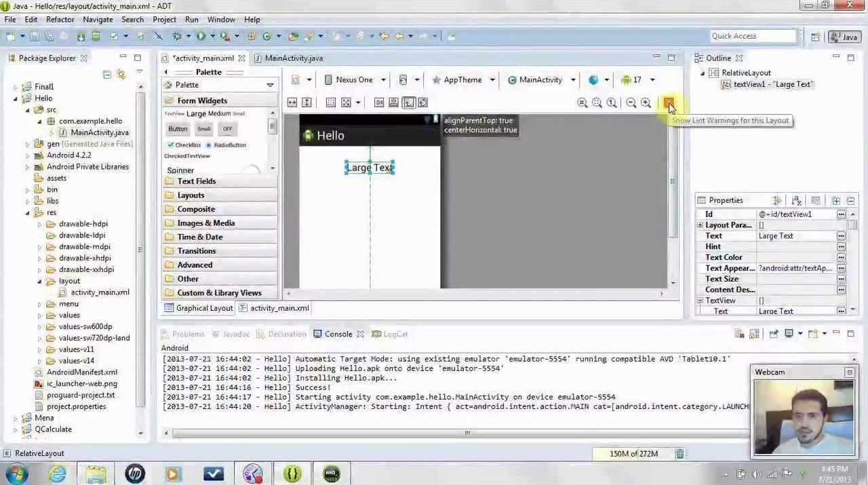Open the AppTheme theme dropdown
Screen dimensions: 868x485
click(x=463, y=80)
